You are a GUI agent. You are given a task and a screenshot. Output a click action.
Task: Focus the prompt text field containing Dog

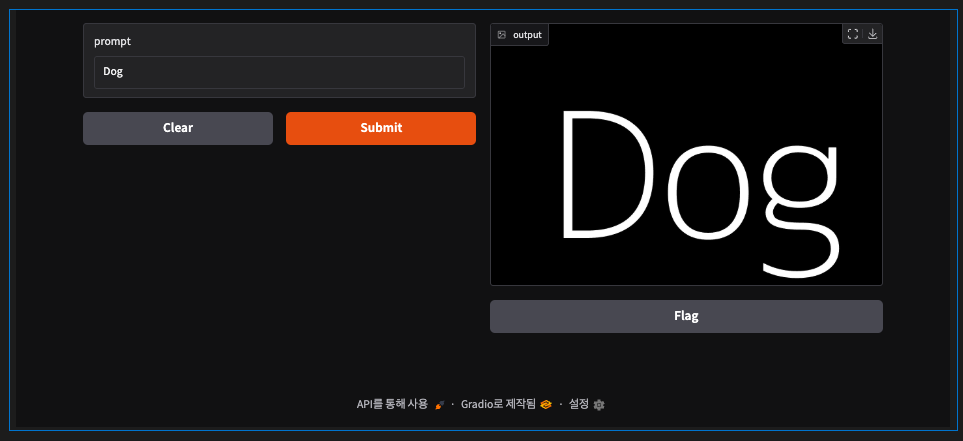click(x=279, y=72)
